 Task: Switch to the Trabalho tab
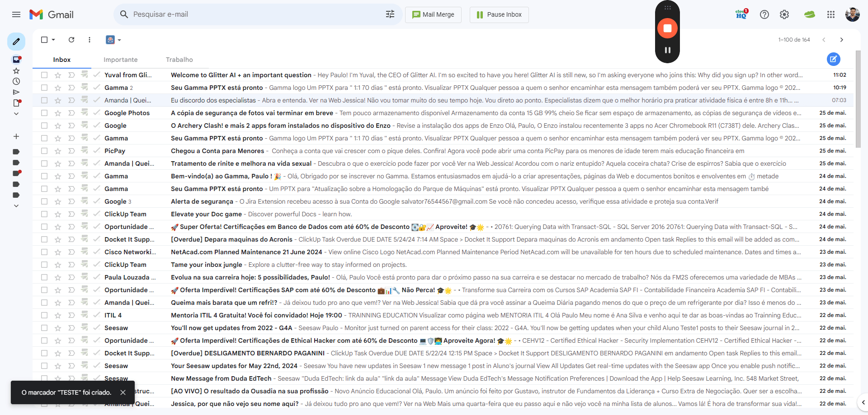(x=179, y=60)
